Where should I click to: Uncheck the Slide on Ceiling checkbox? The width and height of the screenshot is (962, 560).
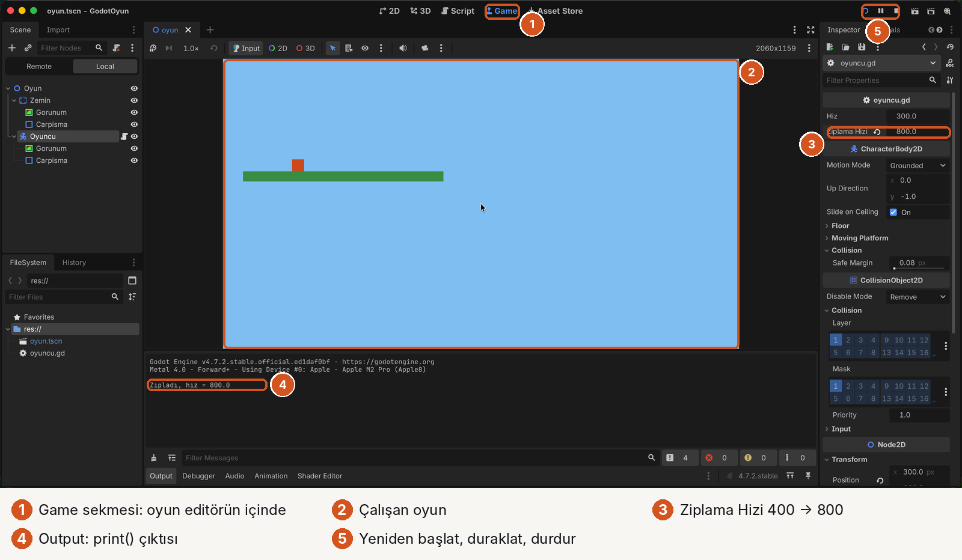(x=893, y=212)
